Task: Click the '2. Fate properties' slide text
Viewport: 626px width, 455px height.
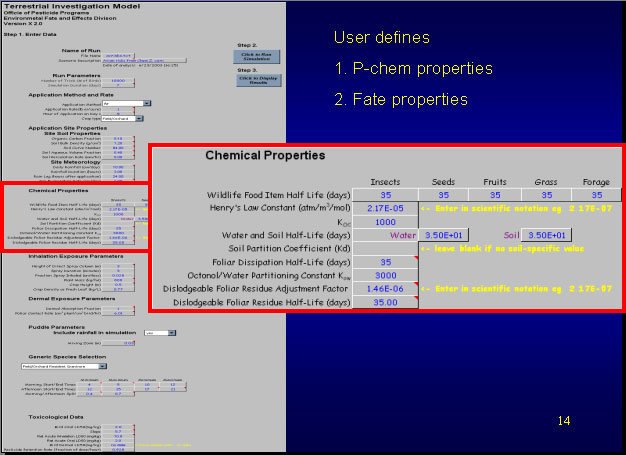Action: click(401, 100)
